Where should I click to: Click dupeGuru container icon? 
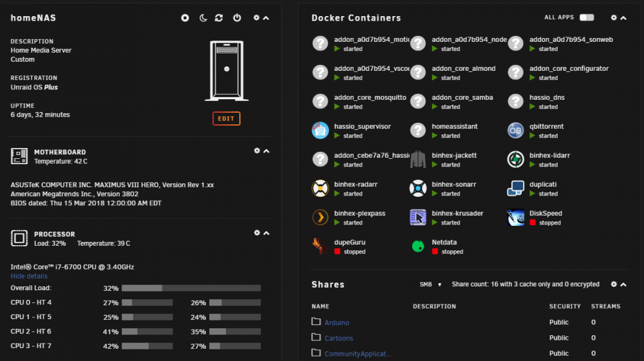point(320,246)
